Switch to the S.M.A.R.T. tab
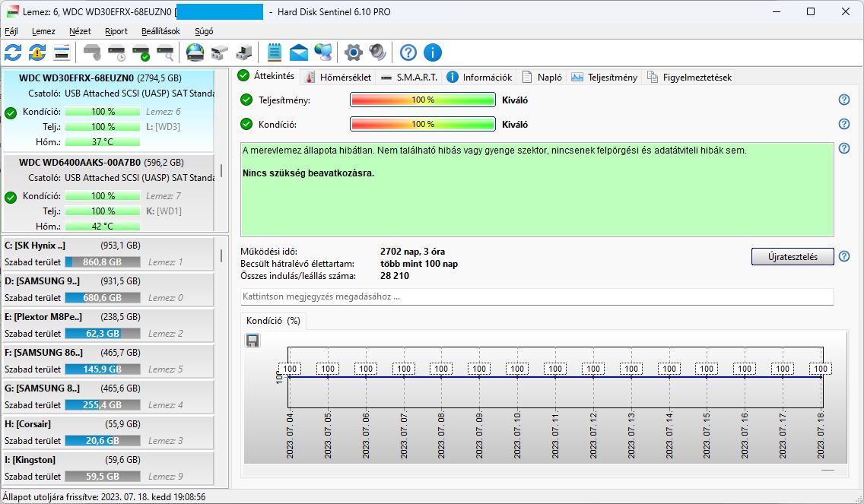This screenshot has width=864, height=504. click(409, 77)
